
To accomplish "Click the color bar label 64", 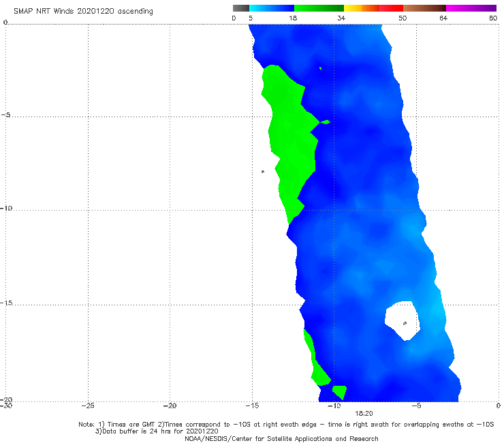I will click(x=443, y=18).
